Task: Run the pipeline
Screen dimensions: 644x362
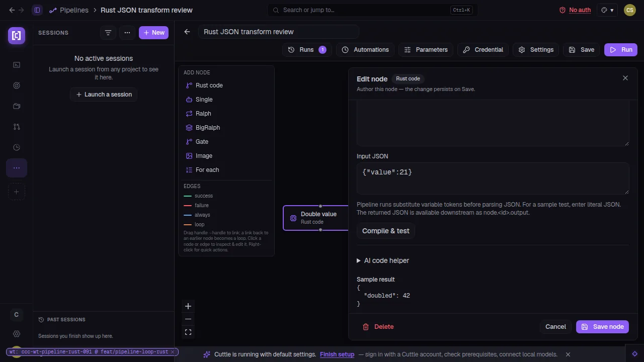Action: tap(621, 50)
